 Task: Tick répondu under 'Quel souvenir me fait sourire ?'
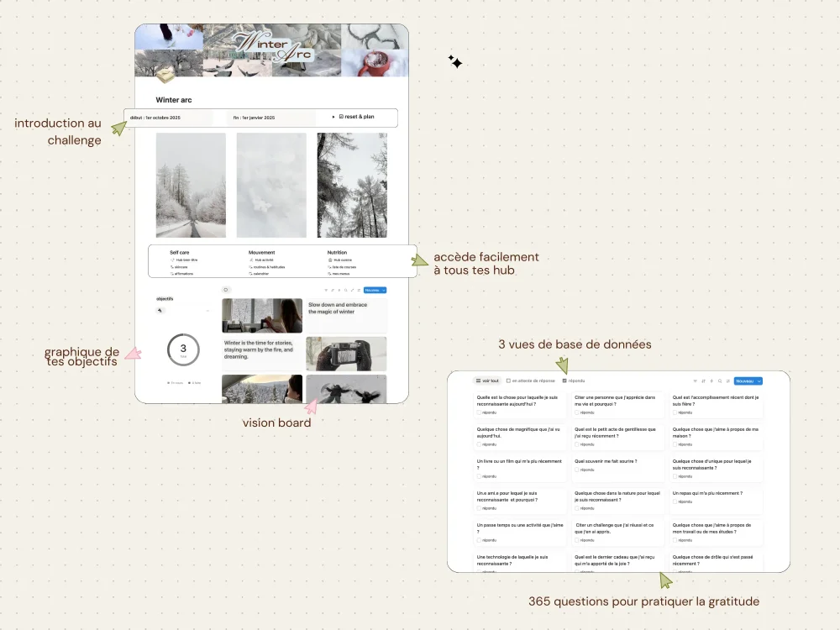577,470
